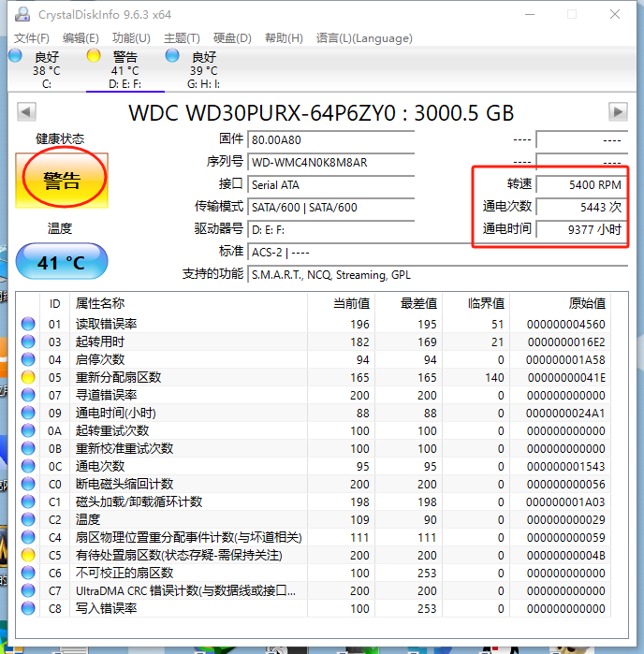Select the attribute name 磁头加载/卸载循环计数
Image resolution: width=644 pixels, height=654 pixels.
pyautogui.click(x=139, y=501)
